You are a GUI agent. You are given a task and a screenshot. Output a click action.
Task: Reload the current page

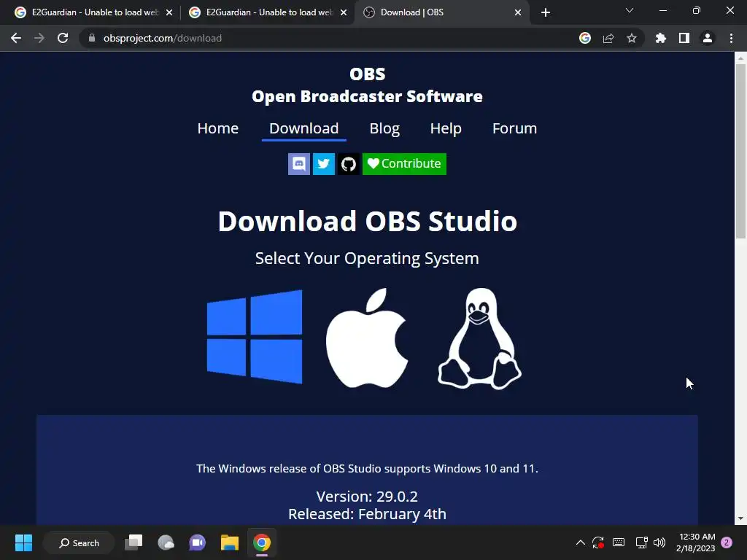click(x=63, y=38)
